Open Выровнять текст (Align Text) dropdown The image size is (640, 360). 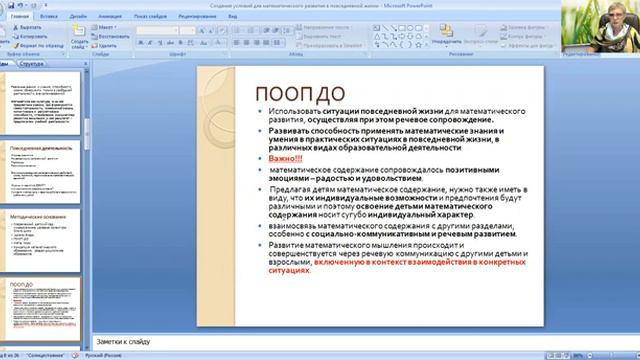tap(319, 36)
